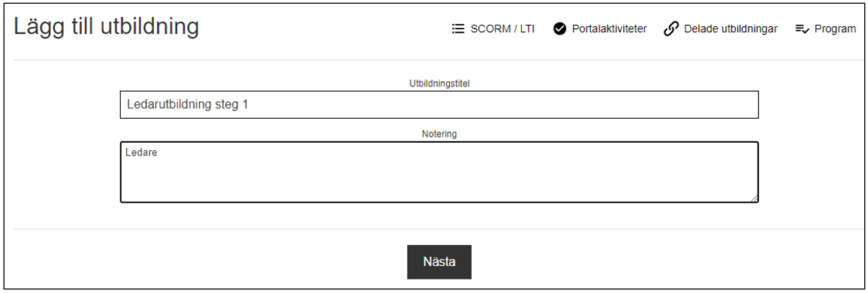Click the chain link icon for Delade utbildningar
The height and width of the screenshot is (293, 868).
pyautogui.click(x=671, y=29)
